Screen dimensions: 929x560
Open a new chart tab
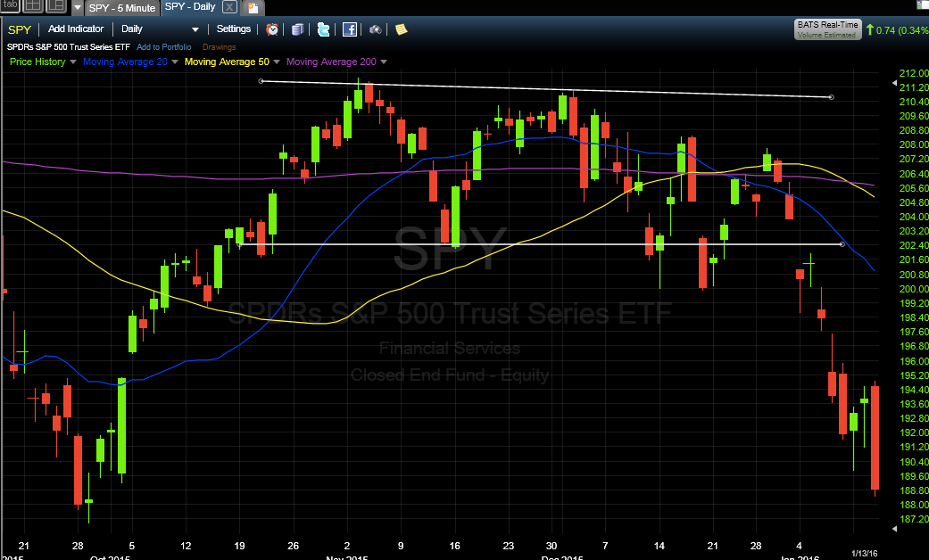coord(253,8)
